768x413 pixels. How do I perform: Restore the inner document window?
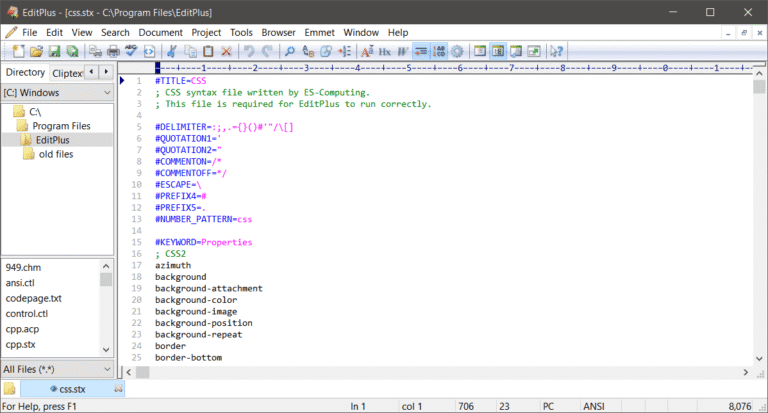coord(744,33)
